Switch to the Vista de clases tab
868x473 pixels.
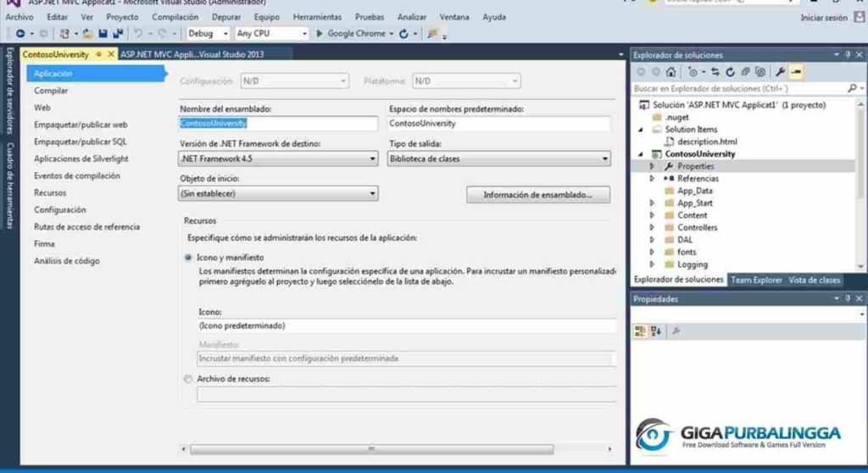pos(815,281)
